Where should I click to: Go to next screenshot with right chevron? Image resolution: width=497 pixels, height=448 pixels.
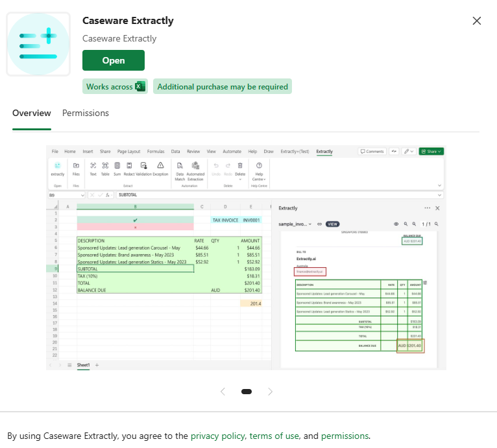tap(271, 392)
